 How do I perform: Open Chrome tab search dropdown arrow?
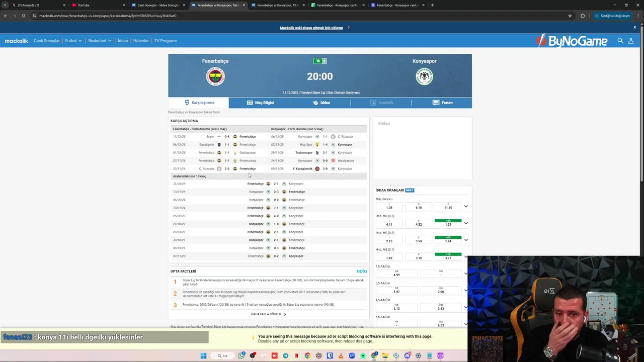point(5,5)
